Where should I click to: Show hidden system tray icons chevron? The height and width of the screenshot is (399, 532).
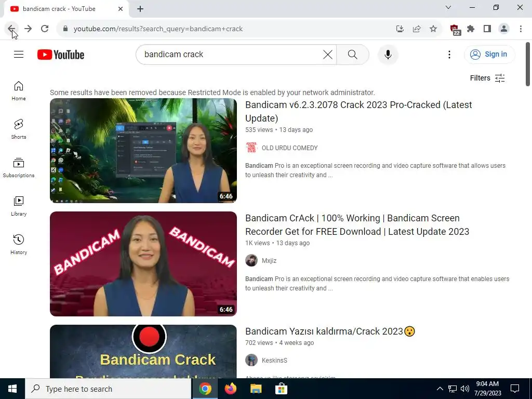(x=440, y=389)
